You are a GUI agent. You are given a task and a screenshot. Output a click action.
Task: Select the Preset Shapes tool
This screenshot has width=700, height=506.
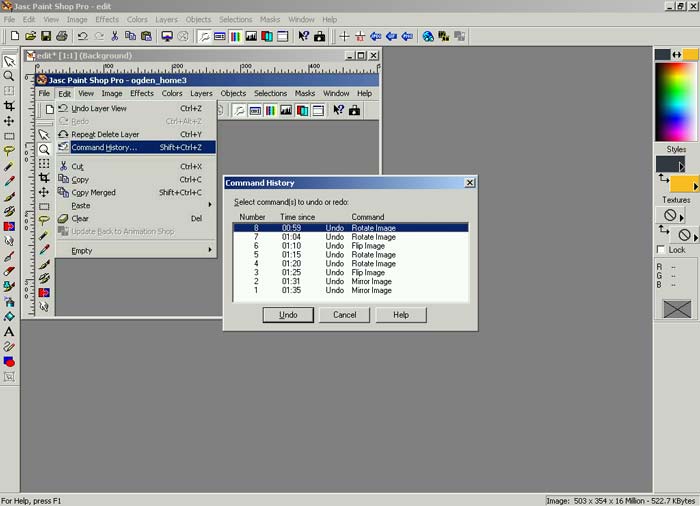tap(9, 362)
